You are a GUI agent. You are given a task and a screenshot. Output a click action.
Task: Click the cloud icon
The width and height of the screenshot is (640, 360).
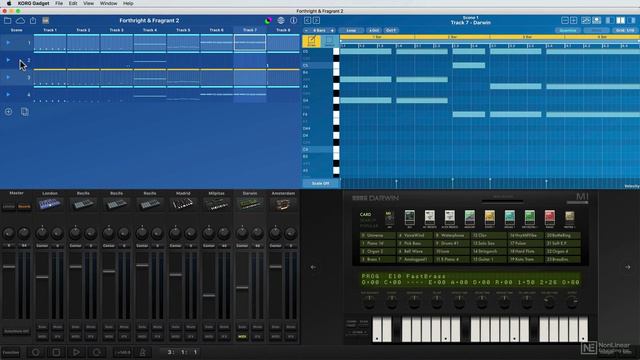coord(20,20)
